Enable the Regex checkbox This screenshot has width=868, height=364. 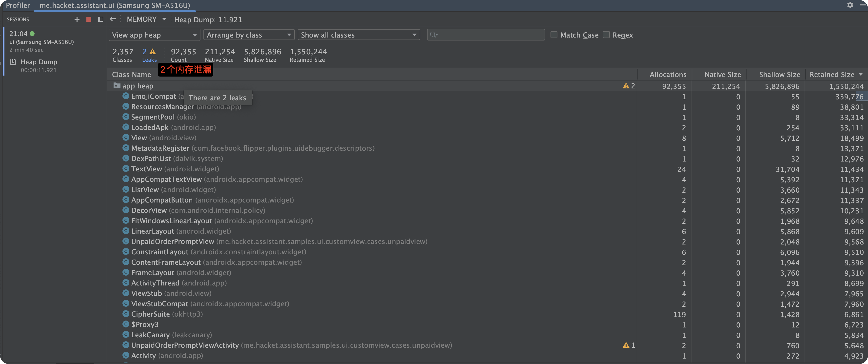click(606, 35)
